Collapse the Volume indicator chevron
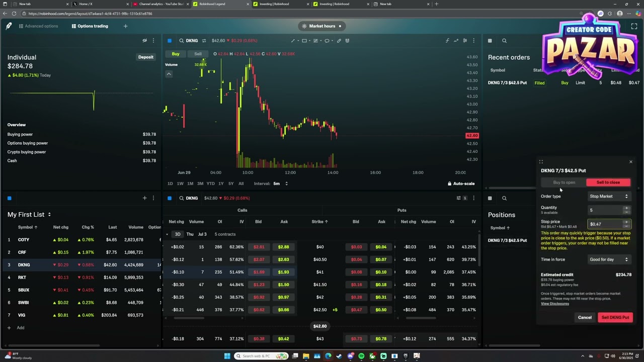Viewport: 644px width, 362px height. click(169, 74)
